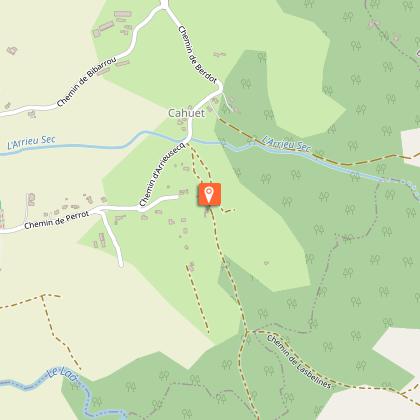This screenshot has height=420, width=420.
Task: Select the left L'Arrieu Sec stream label
Action: [31, 142]
